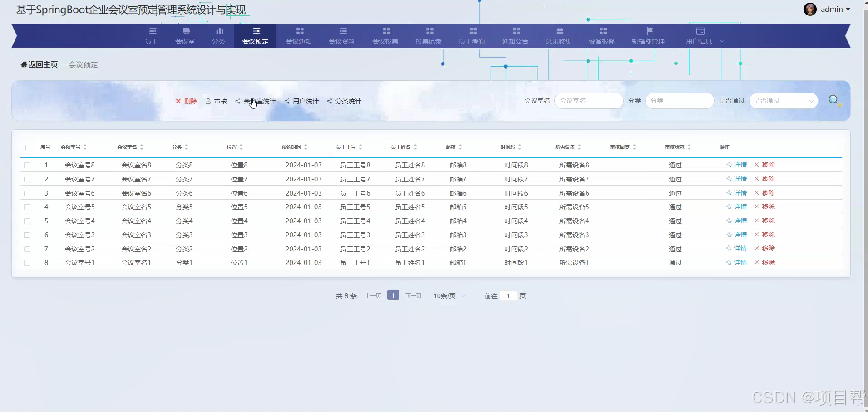Sort by 所需设备 column arrows
This screenshot has width=868, height=412.
(579, 147)
